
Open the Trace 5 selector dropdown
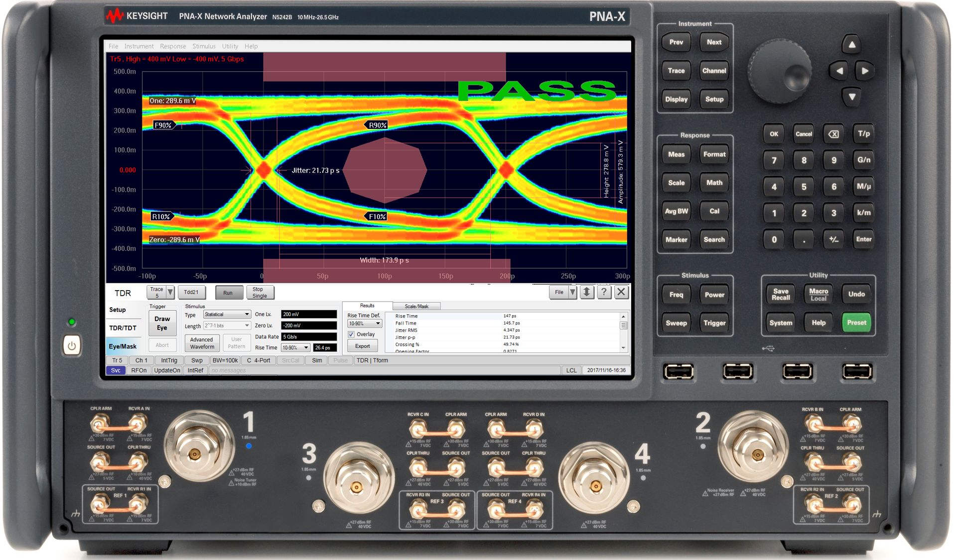170,292
